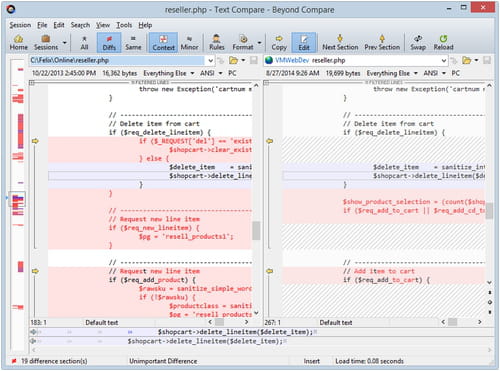Open the Session menu
The height and width of the screenshot is (371, 500).
pos(20,25)
